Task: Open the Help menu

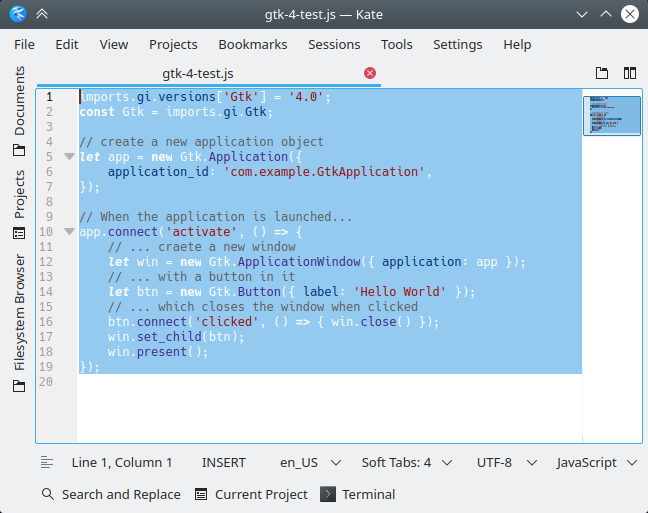Action: [x=517, y=44]
